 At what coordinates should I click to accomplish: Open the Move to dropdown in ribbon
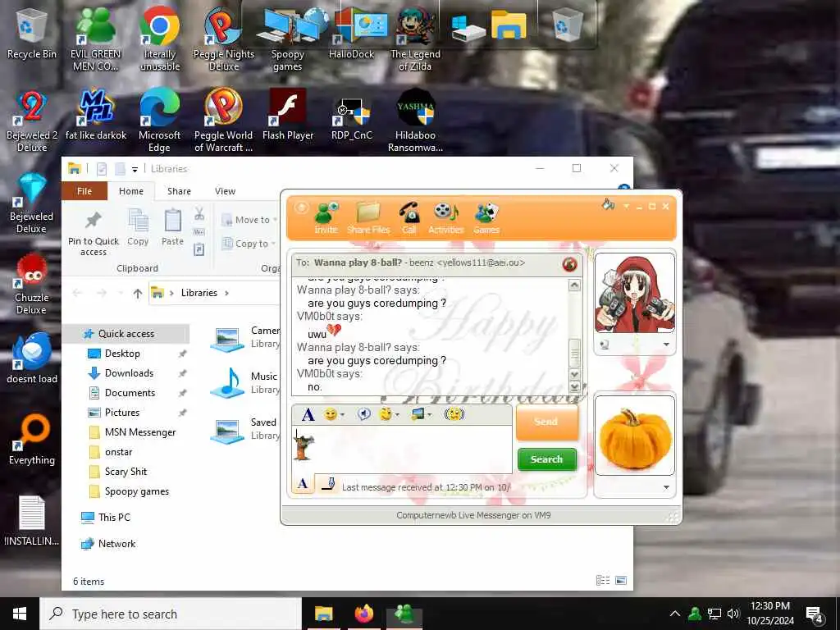tap(249, 220)
